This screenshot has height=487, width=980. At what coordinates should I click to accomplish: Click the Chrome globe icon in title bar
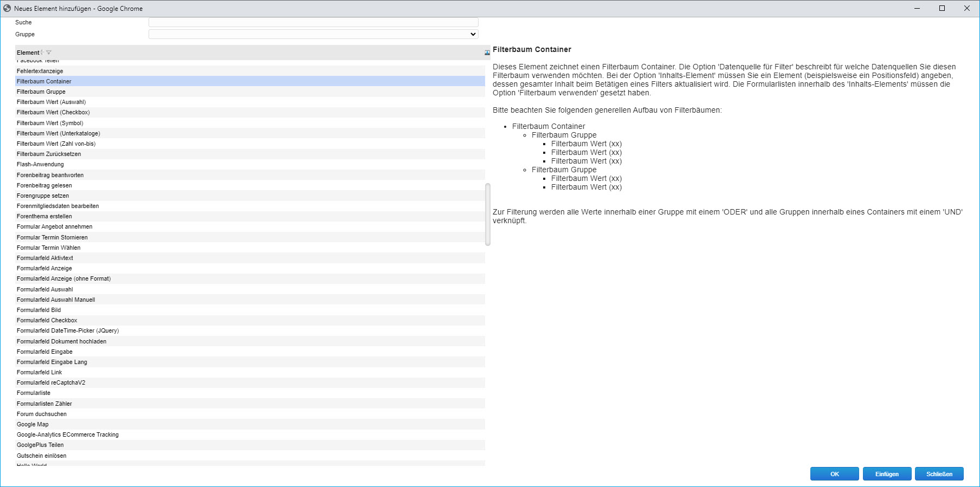[x=7, y=8]
